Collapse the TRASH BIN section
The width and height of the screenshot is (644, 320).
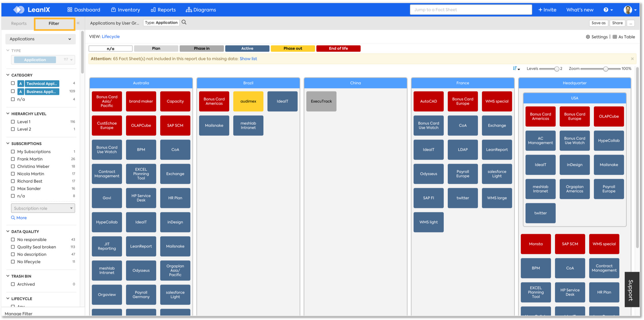click(8, 276)
